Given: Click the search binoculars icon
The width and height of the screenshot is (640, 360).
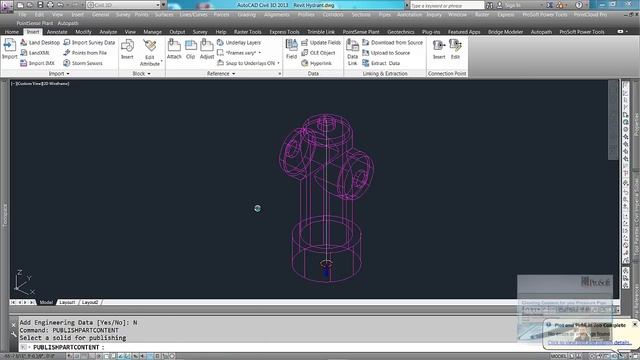Looking at the screenshot, I should coord(489,5).
